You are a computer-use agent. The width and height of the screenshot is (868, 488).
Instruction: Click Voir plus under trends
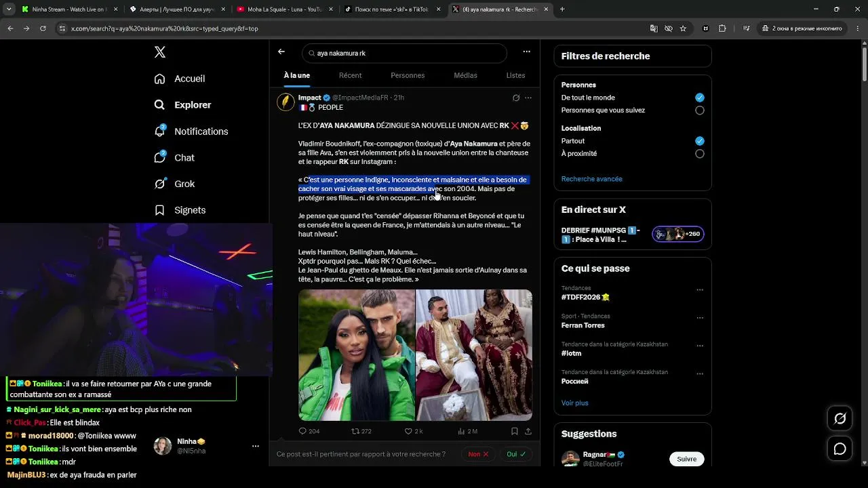coord(574,403)
